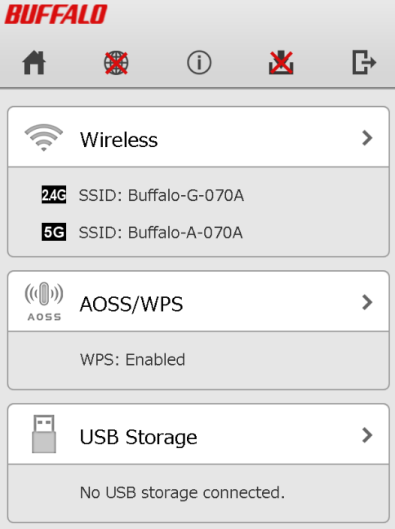
Task: Click the Wi-Fi signal icon
Action: tap(44, 138)
